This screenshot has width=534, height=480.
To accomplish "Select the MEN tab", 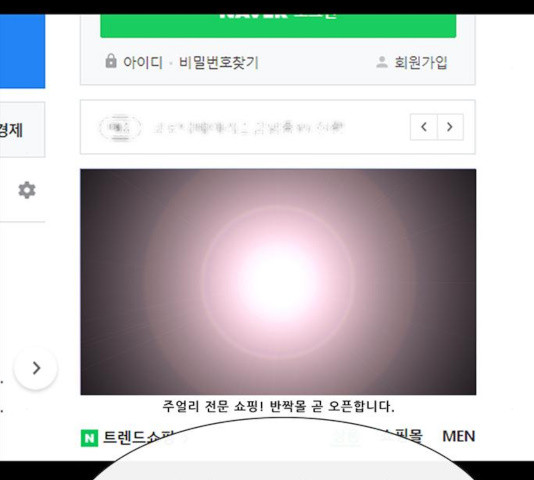I will point(458,436).
